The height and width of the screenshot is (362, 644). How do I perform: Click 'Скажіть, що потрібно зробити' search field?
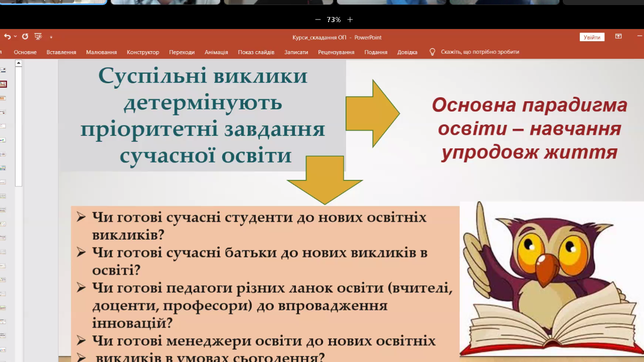pyautogui.click(x=479, y=52)
